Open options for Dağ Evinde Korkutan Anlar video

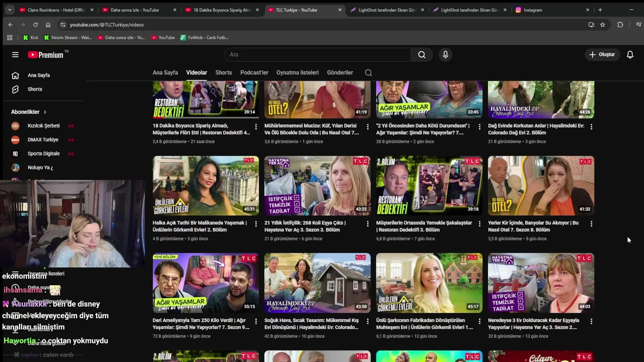tap(591, 127)
